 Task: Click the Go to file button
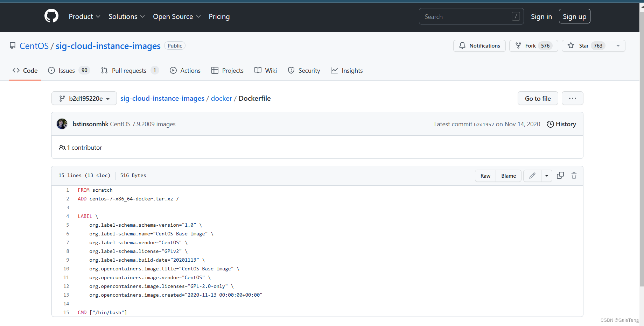pos(538,98)
